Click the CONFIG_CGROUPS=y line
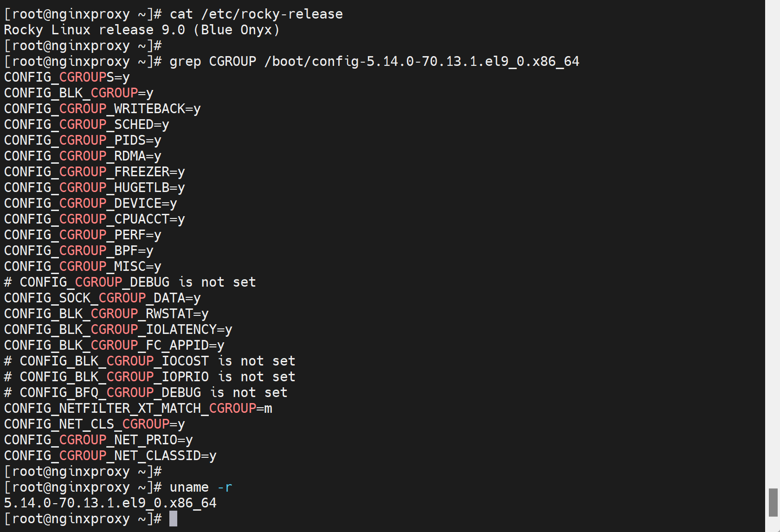This screenshot has width=780, height=532. pyautogui.click(x=67, y=77)
